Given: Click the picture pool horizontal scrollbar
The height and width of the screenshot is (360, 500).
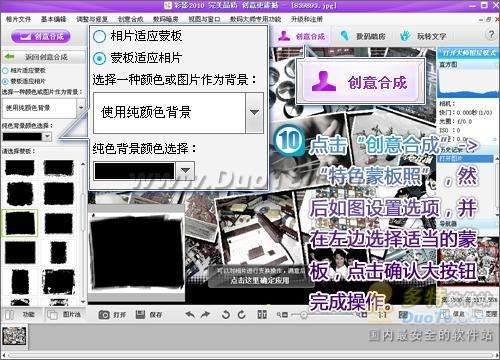Looking at the screenshot, I should 250,354.
